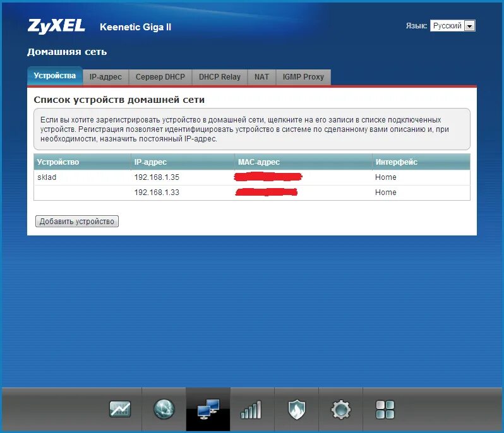Expand the Русский language dropdown
This screenshot has height=433, width=504.
[x=453, y=26]
